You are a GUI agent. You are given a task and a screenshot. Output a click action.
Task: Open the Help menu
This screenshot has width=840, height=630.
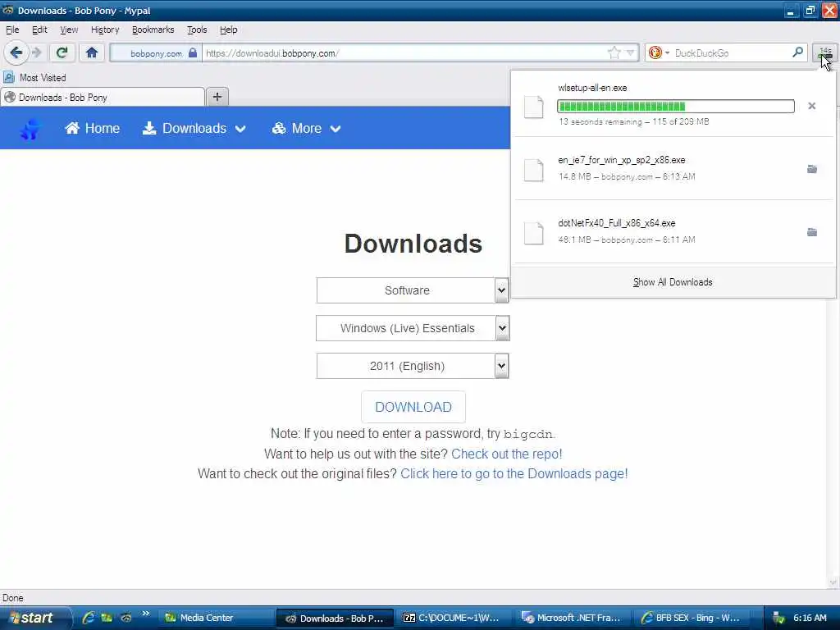point(228,30)
